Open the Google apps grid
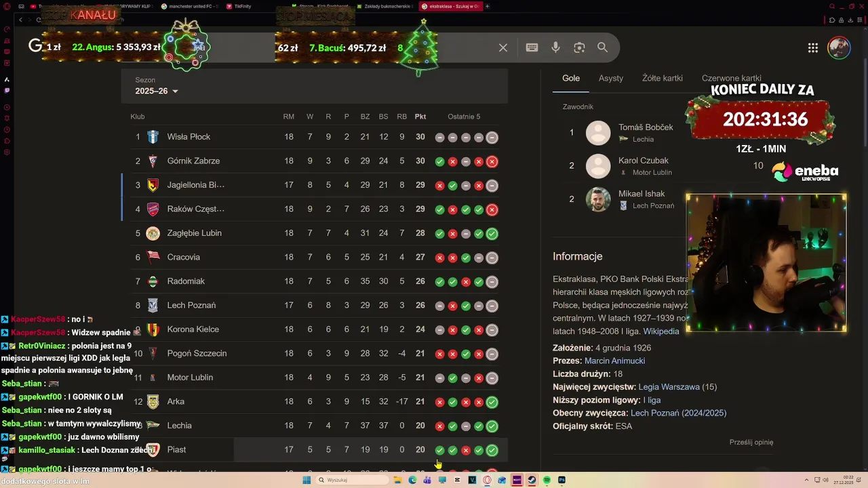 click(812, 47)
